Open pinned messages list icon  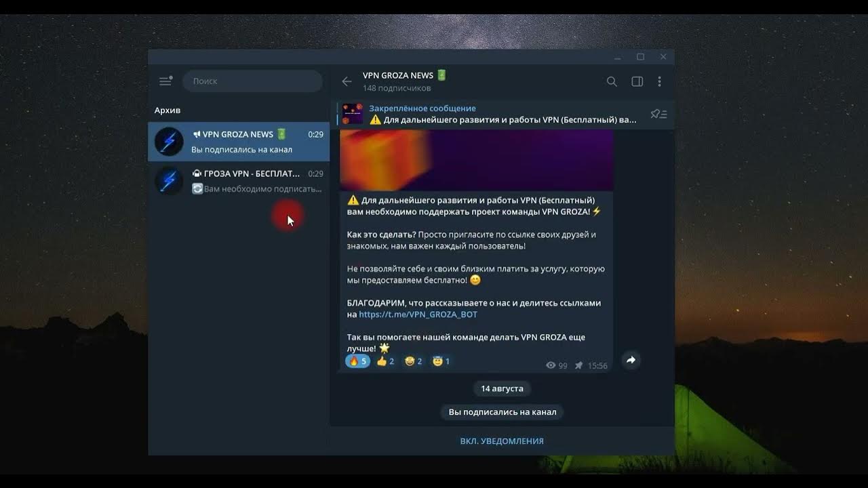point(658,114)
